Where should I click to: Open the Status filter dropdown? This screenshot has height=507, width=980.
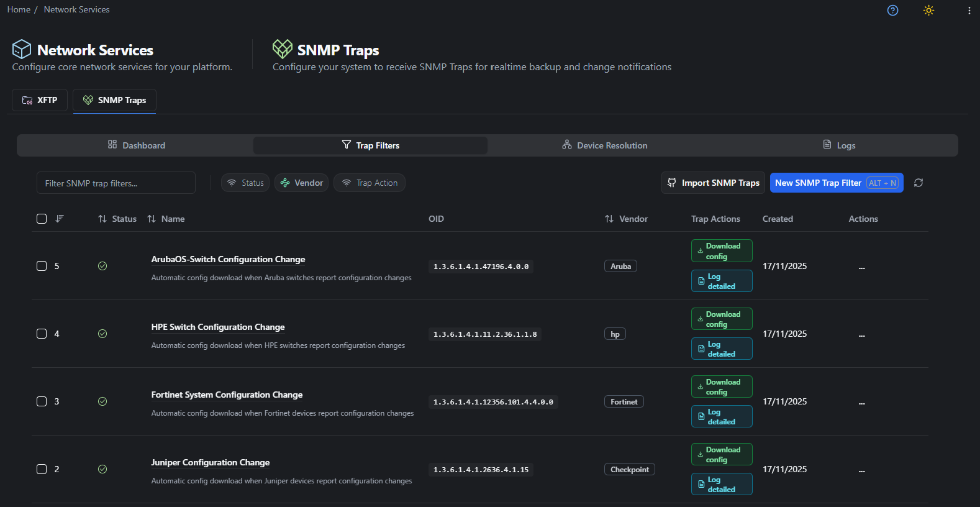(245, 183)
